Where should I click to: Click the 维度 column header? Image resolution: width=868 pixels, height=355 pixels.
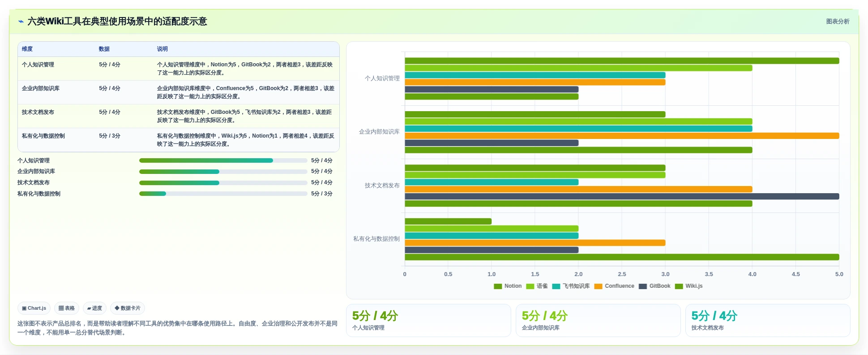coord(27,49)
